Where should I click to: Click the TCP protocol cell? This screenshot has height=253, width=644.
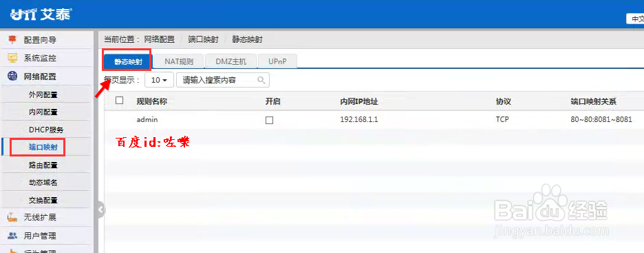tap(502, 119)
